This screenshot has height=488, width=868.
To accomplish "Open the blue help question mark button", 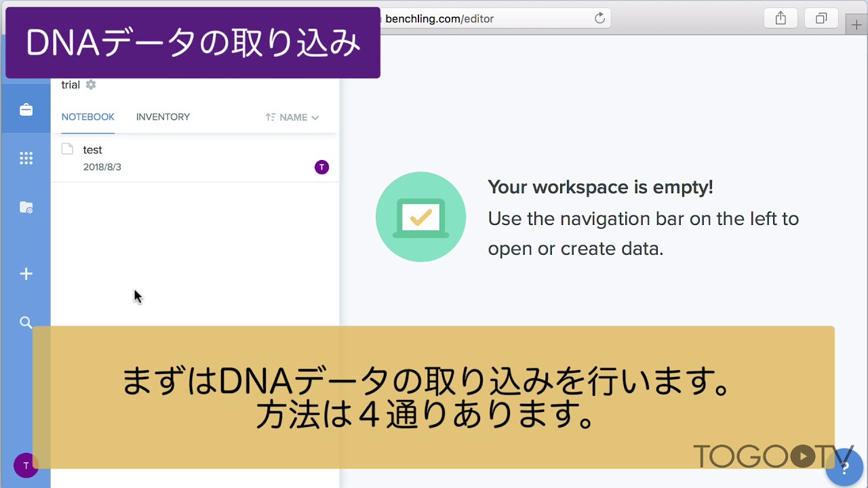I will [844, 468].
